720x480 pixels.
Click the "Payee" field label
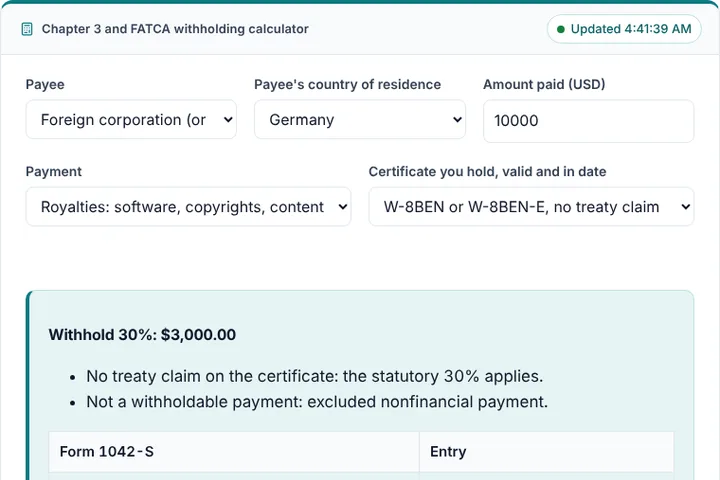(x=45, y=85)
